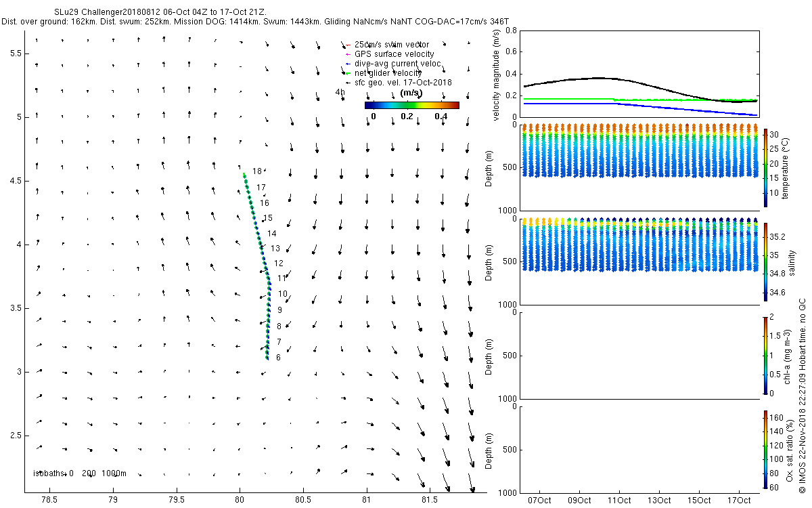Image resolution: width=812 pixels, height=508 pixels.
Task: Click track day label 14
Action: [x=272, y=233]
